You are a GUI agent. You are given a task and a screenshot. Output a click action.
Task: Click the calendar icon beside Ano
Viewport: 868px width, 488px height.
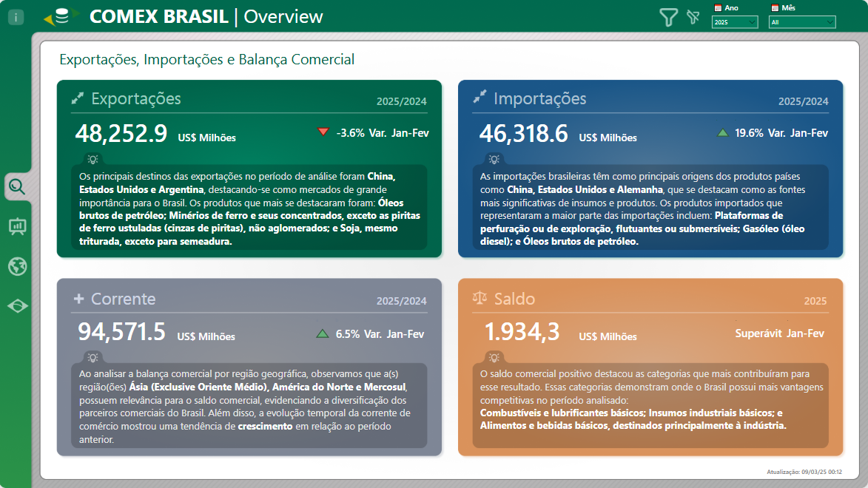718,7
